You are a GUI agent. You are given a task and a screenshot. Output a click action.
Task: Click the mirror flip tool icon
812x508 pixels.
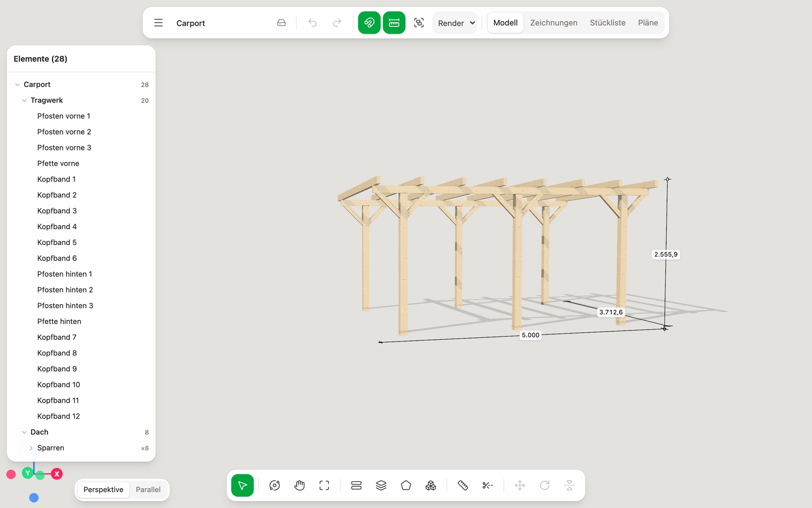pyautogui.click(x=570, y=485)
